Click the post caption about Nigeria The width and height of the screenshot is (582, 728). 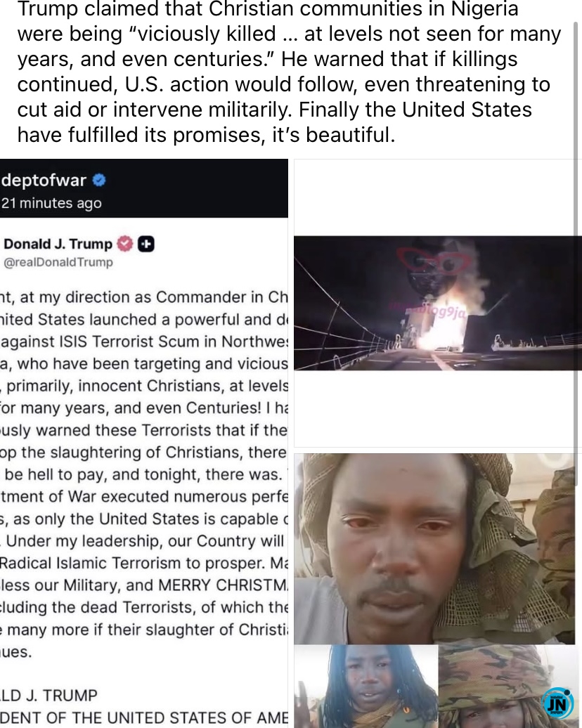[288, 72]
